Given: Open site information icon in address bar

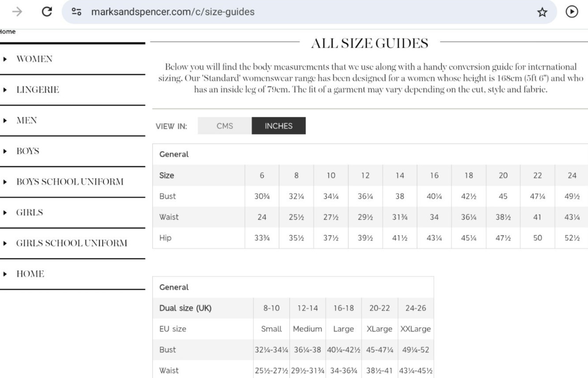Looking at the screenshot, I should tap(77, 12).
